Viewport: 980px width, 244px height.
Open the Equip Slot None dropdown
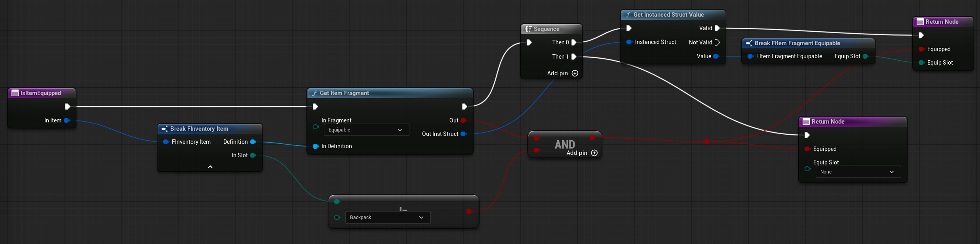[858, 172]
